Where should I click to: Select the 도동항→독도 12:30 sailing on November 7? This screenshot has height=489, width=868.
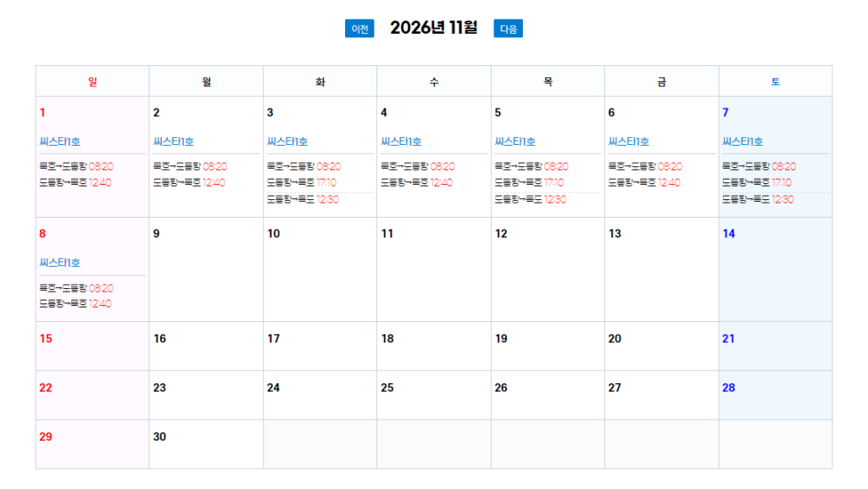coord(758,200)
